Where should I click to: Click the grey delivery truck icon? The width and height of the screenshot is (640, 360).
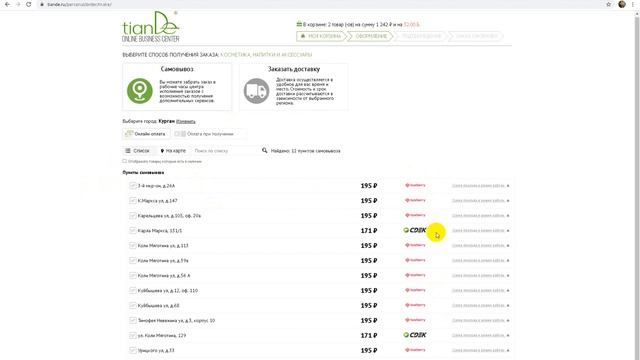coord(256,91)
